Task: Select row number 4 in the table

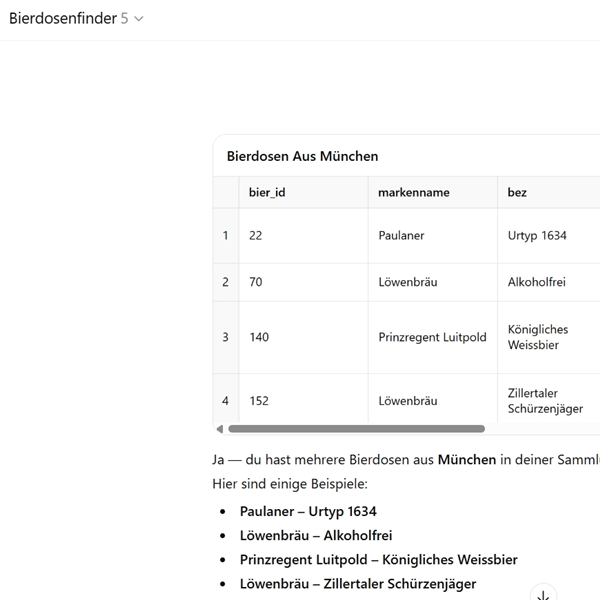Action: click(225, 401)
